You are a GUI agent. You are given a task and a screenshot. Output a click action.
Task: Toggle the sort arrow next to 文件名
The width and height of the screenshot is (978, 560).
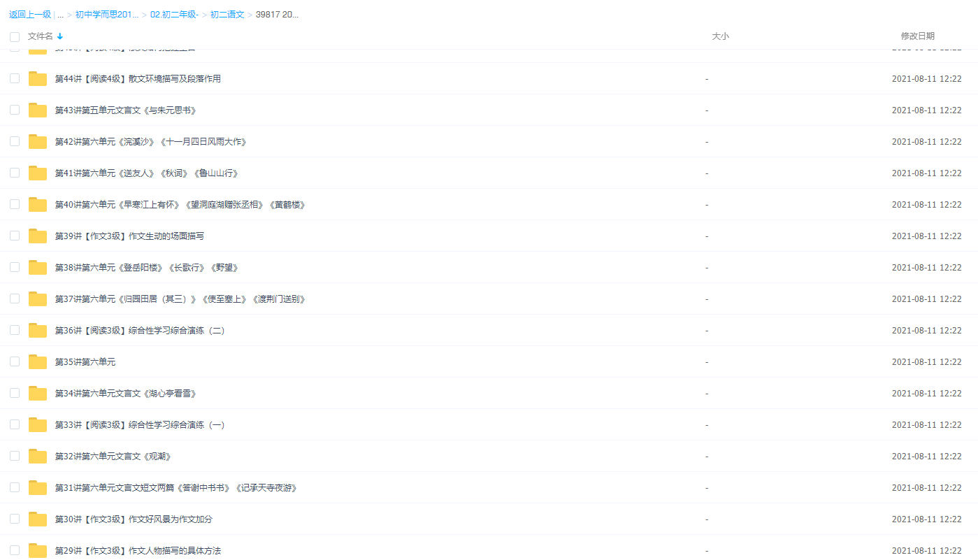(59, 36)
